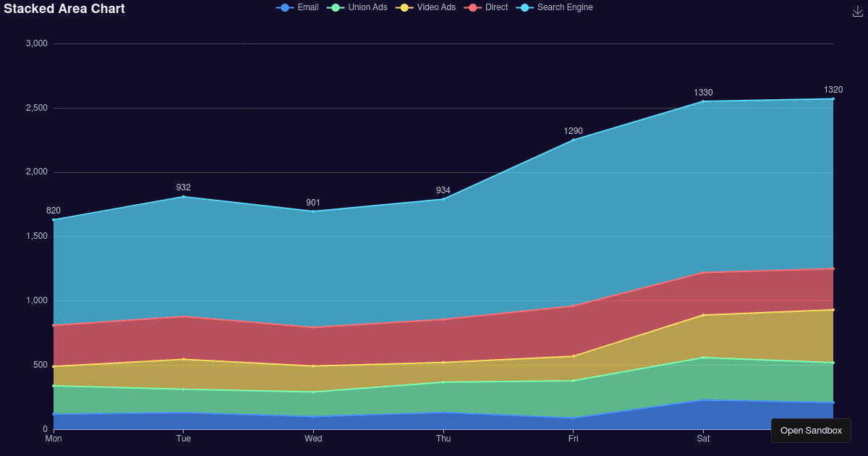The height and width of the screenshot is (456, 868).
Task: Click the Search Engine data point labeled 1330
Action: [x=703, y=101]
